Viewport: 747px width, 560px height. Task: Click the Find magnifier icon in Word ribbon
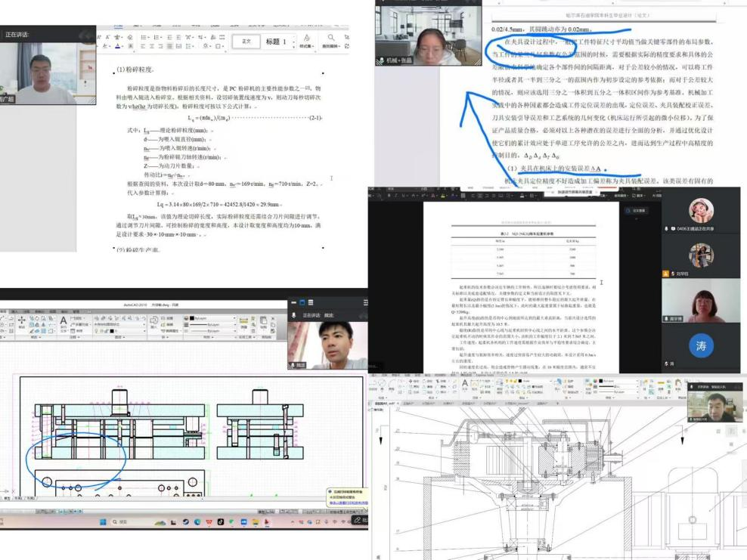(331, 38)
